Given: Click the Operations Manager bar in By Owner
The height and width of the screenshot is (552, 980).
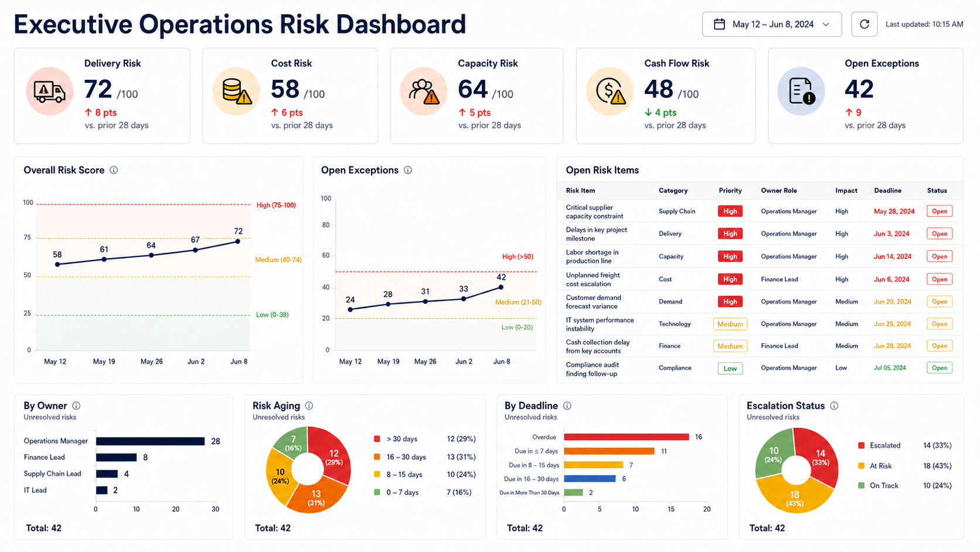Looking at the screenshot, I should (x=150, y=441).
